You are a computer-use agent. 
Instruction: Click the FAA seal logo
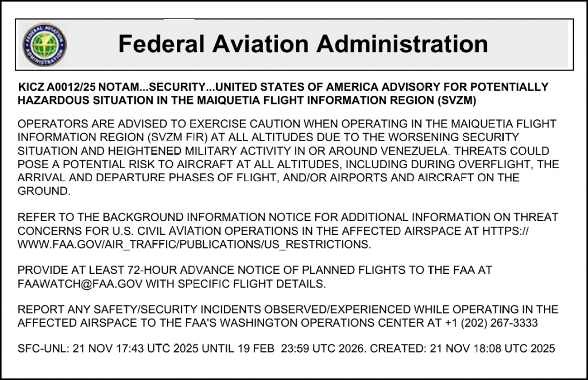[x=44, y=44]
